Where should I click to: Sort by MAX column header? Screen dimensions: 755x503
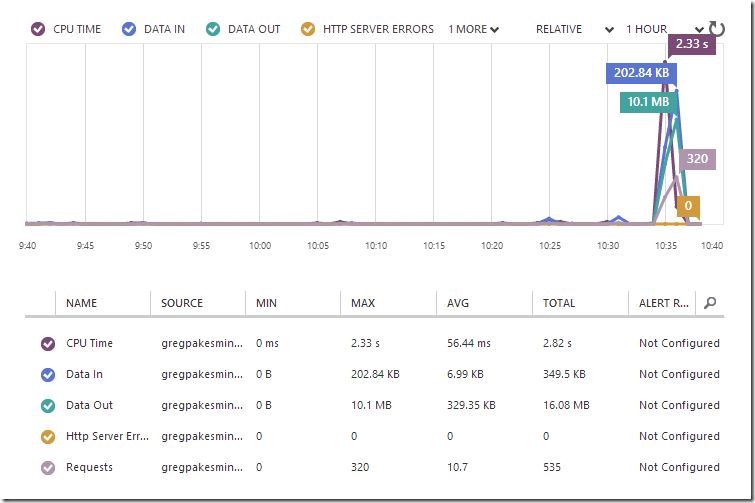pyautogui.click(x=363, y=303)
